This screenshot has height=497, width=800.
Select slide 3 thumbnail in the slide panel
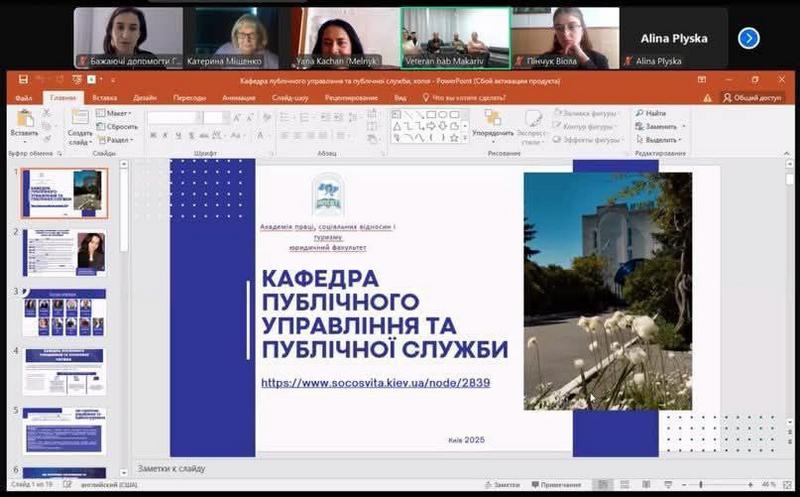tap(65, 312)
